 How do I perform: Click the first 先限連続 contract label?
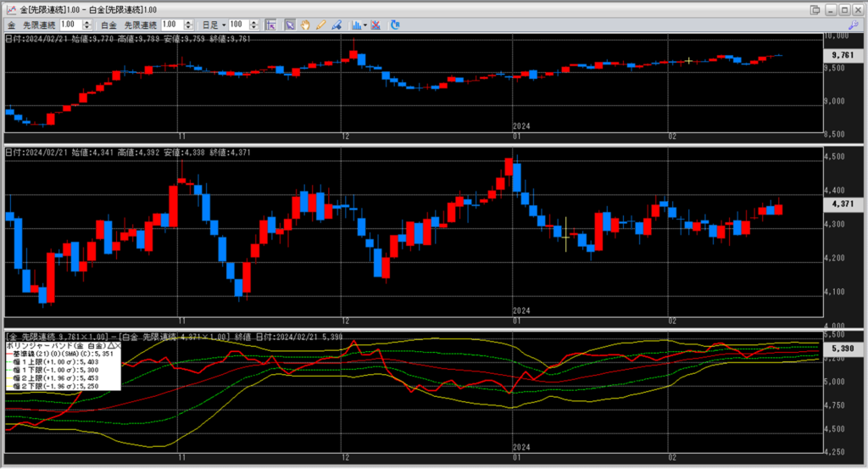[39, 25]
